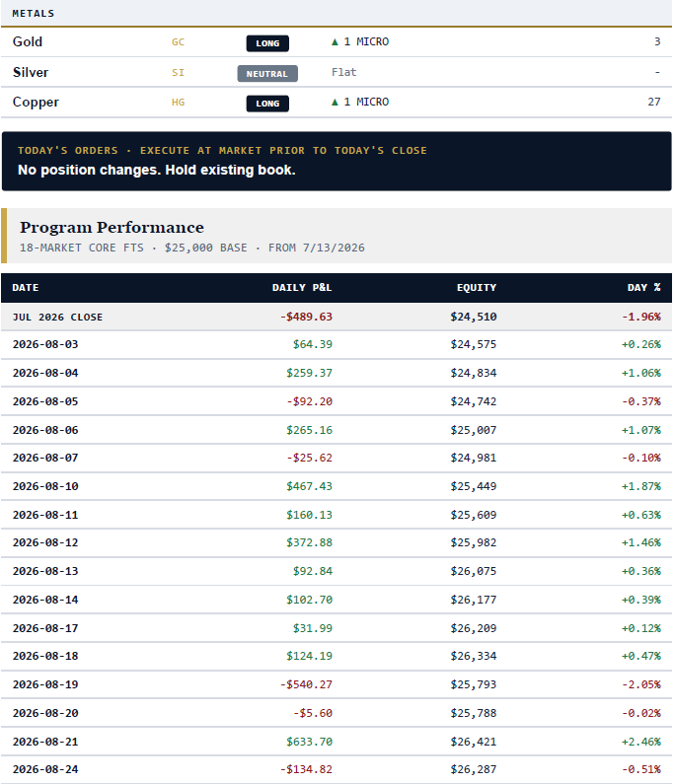Click the $467.43 daily P&L value
This screenshot has width=675, height=784.
point(309,486)
